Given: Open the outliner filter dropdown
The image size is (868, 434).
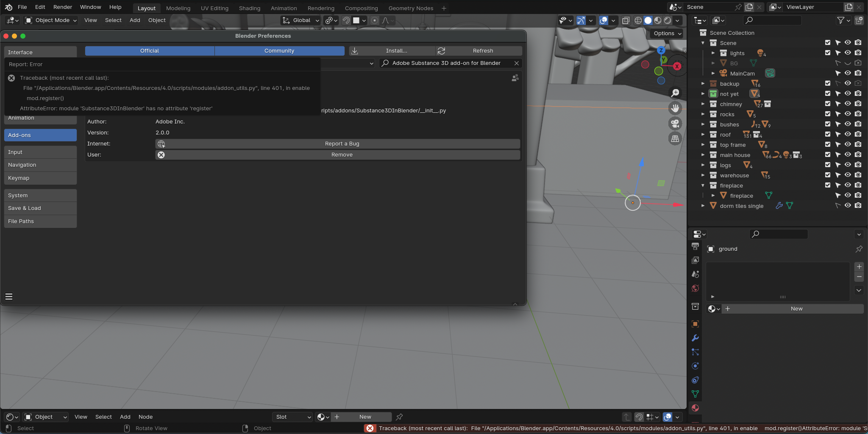Looking at the screenshot, I should click(843, 20).
